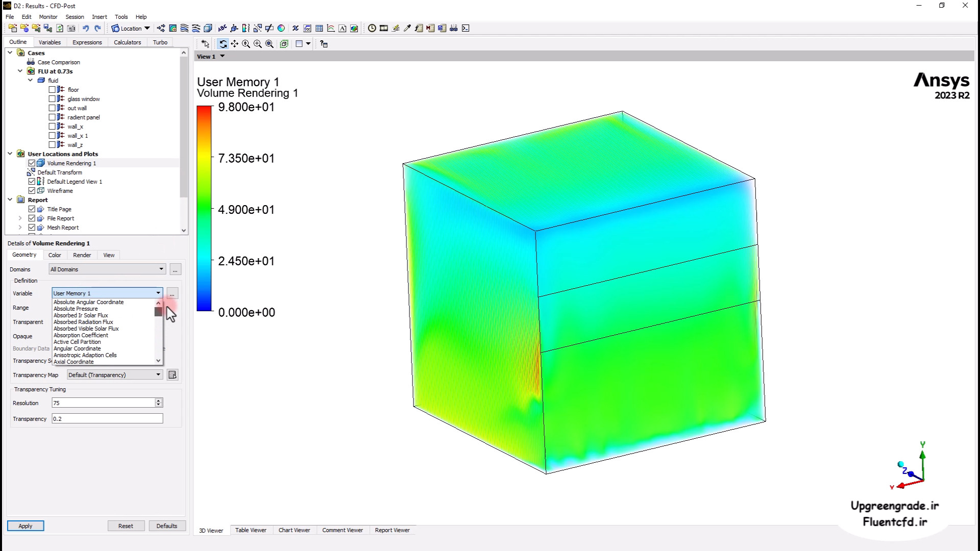The width and height of the screenshot is (980, 551).
Task: Click the Reset button
Action: point(126,525)
